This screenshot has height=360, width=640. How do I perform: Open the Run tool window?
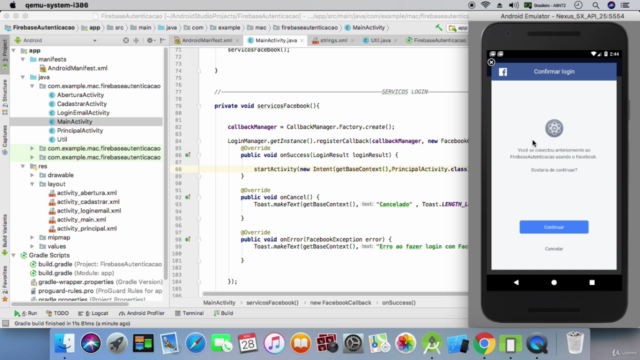coord(25,313)
